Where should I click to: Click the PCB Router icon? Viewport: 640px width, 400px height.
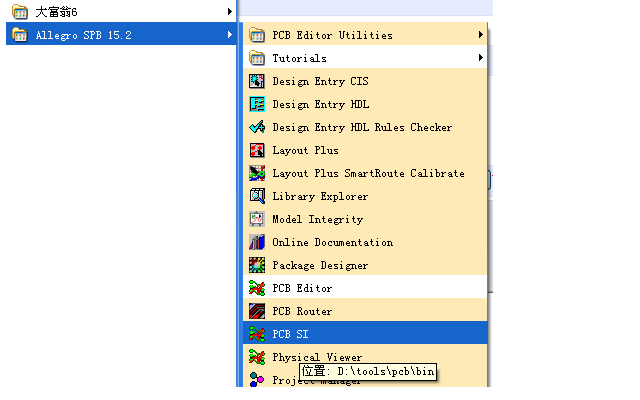(x=257, y=311)
